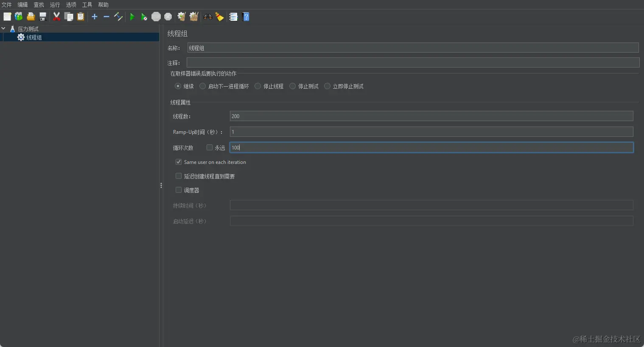Select the 立即停止测试 radio button
644x347 pixels.
point(327,86)
